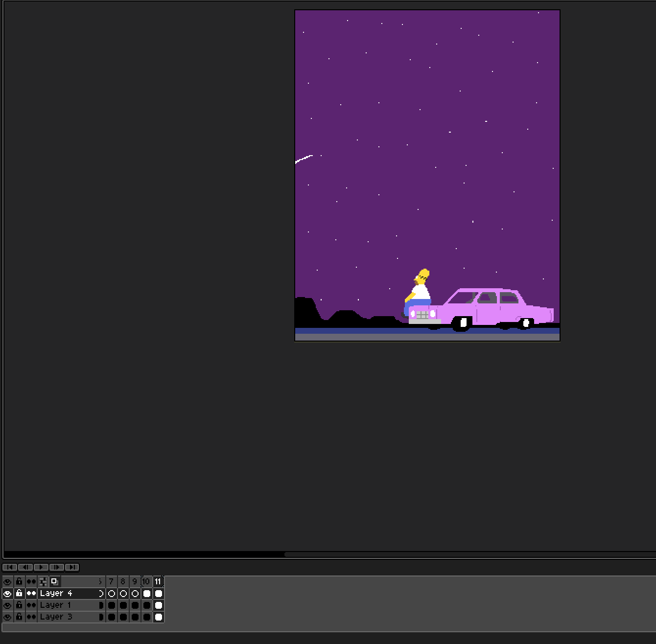The height and width of the screenshot is (644, 656).
Task: Jump to the last frame
Action: pos(72,567)
